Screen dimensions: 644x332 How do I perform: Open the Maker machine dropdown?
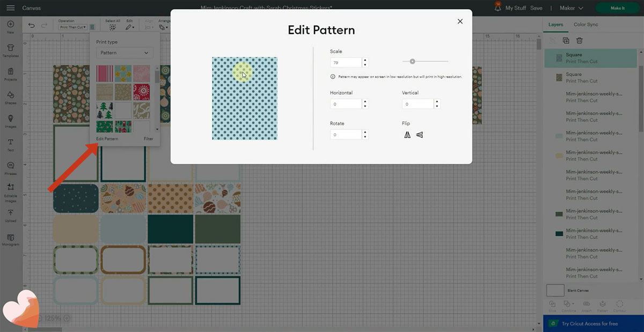(571, 8)
